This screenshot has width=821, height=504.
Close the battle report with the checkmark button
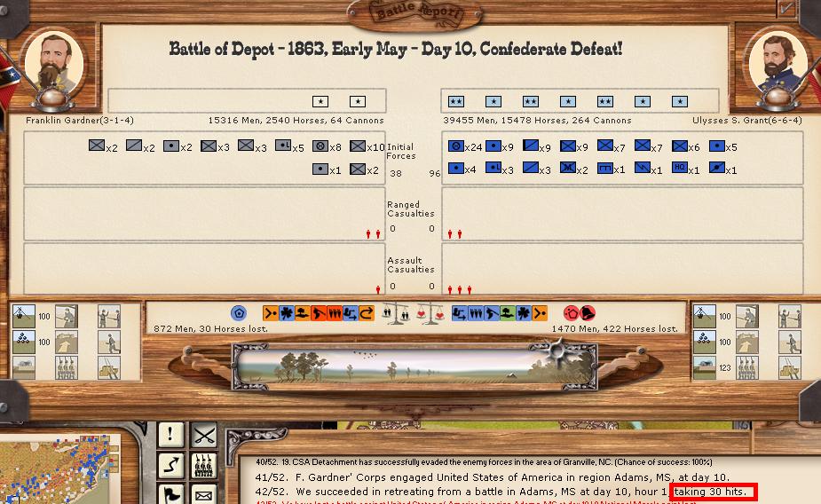[x=785, y=8]
